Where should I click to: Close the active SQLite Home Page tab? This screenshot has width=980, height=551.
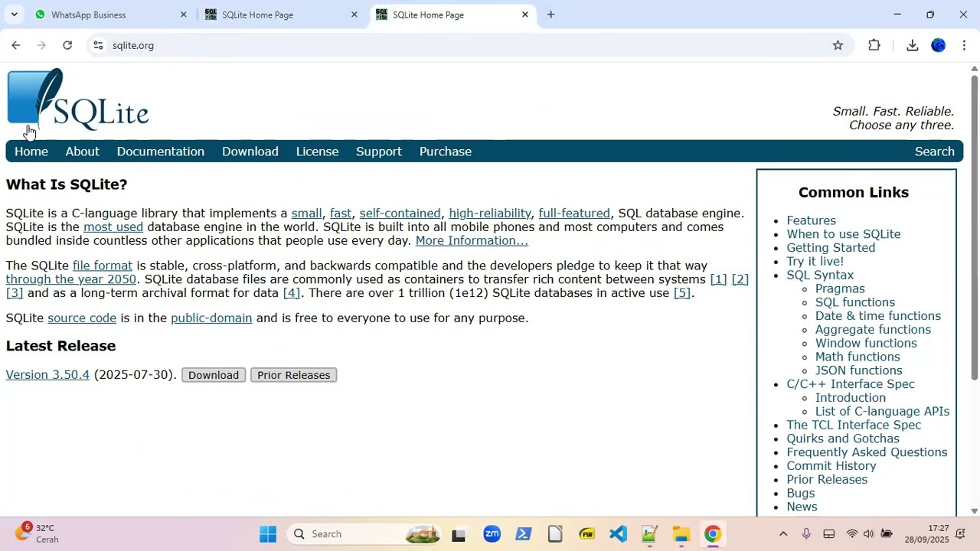point(525,15)
